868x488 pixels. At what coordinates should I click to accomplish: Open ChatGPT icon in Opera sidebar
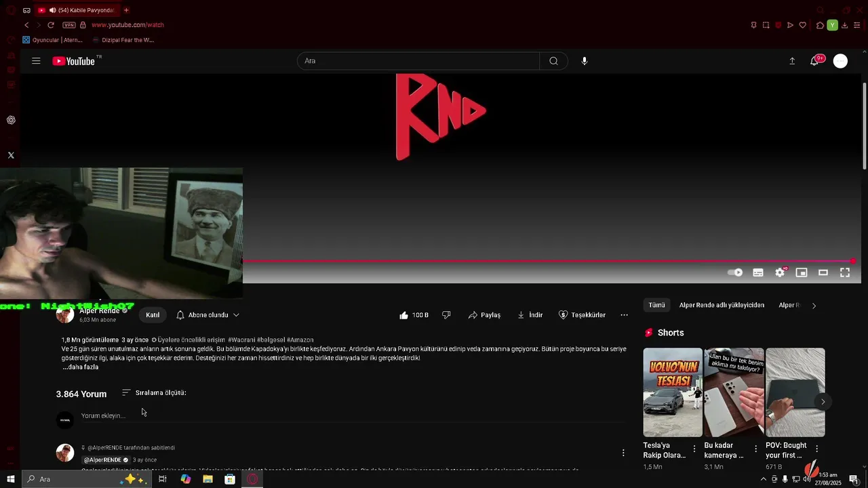coord(11,120)
